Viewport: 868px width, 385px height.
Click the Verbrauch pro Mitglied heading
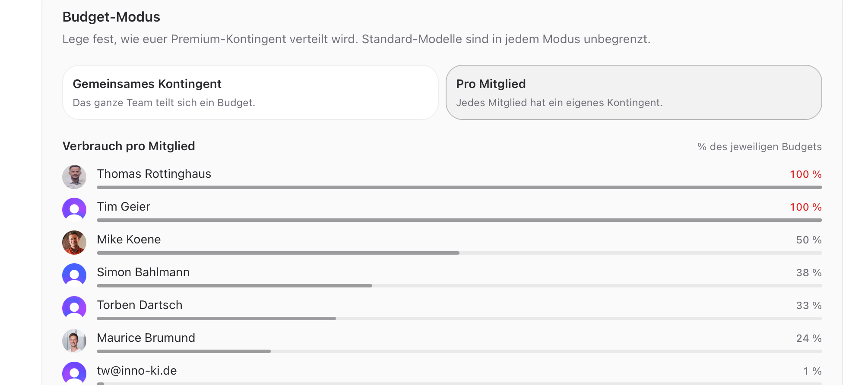pos(129,146)
